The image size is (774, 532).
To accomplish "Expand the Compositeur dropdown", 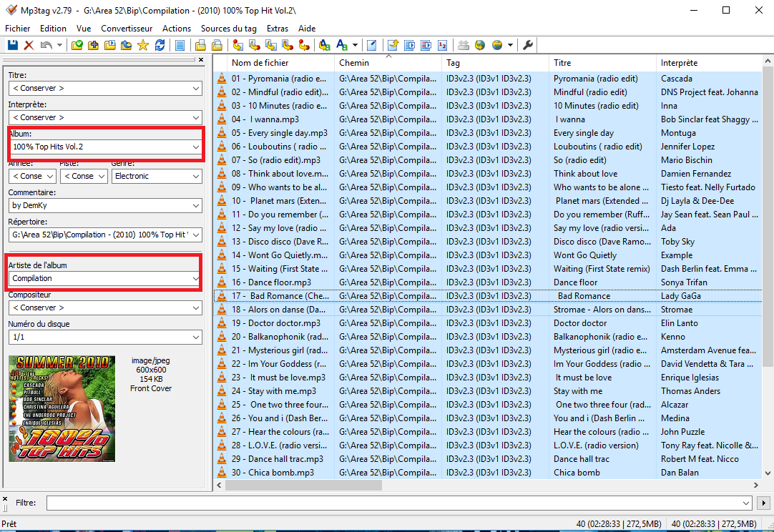I will pyautogui.click(x=196, y=307).
